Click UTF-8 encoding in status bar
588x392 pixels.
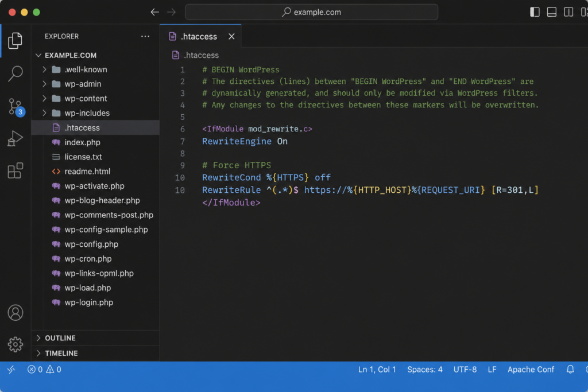[465, 370]
